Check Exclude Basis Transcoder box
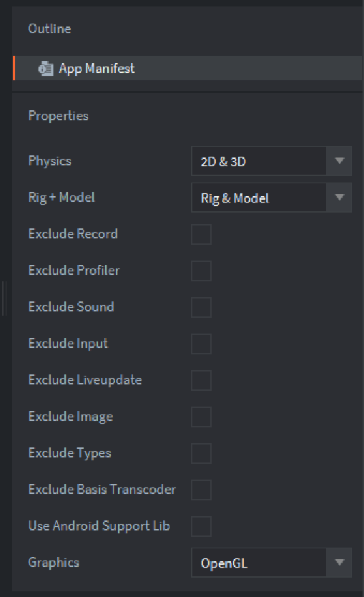364x597 pixels. coord(201,490)
